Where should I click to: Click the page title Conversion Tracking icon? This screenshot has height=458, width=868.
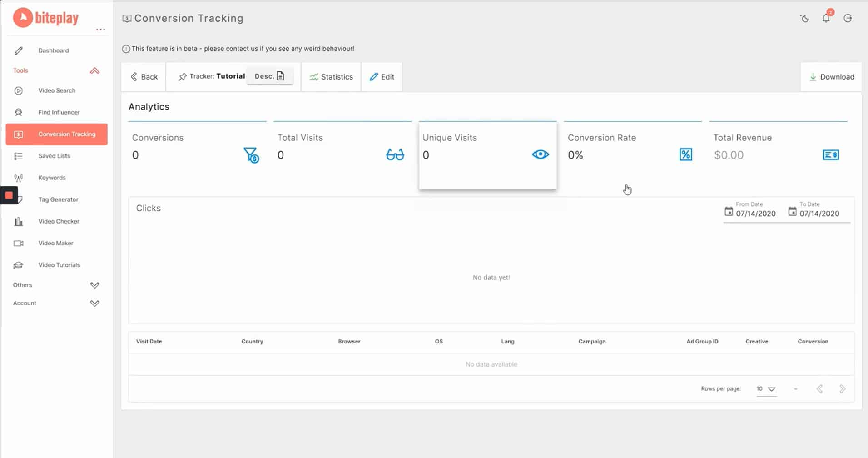(x=127, y=18)
